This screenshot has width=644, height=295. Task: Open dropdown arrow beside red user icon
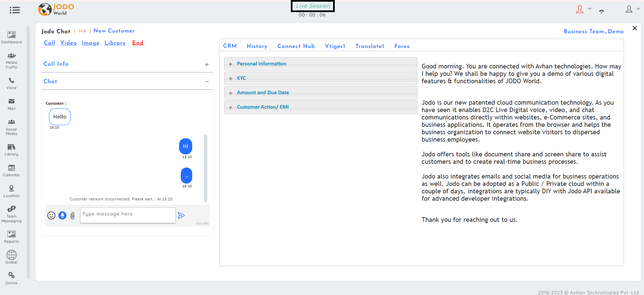(590, 9)
